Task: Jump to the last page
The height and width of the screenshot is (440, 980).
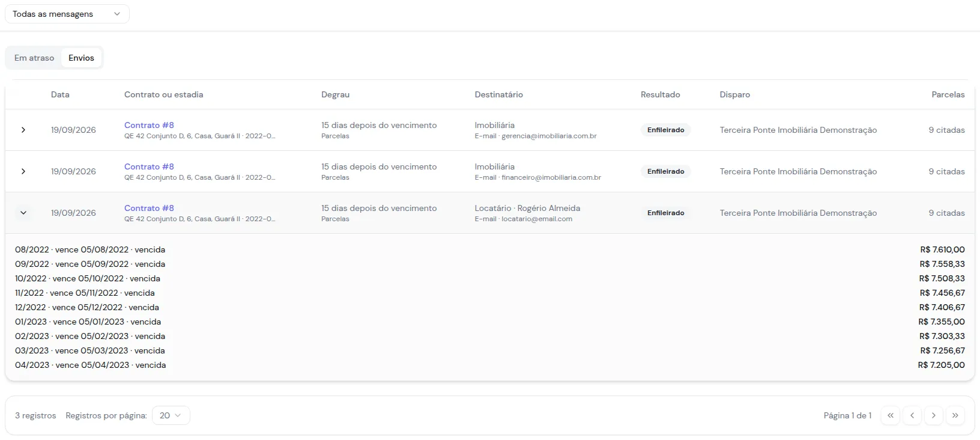Action: (x=955, y=415)
